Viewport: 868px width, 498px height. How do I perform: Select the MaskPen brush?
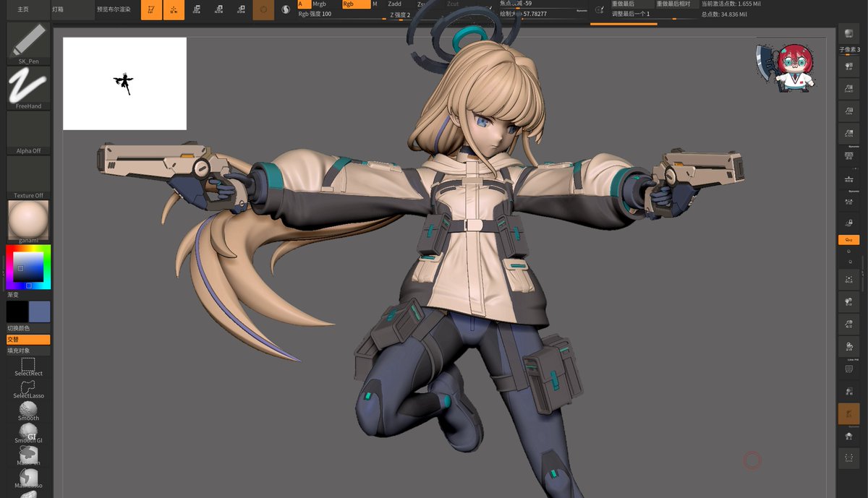tap(28, 456)
